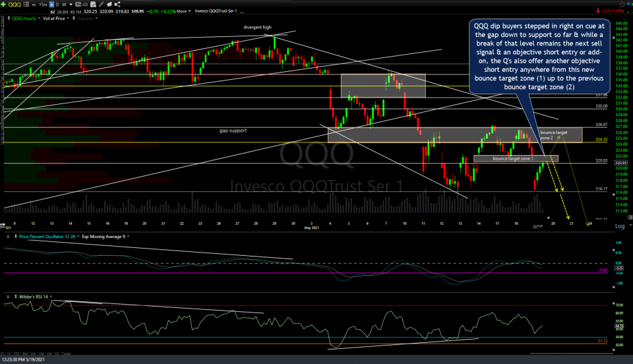Click the QQQ ticker symbol field
The image size is (633, 364).
15,5
